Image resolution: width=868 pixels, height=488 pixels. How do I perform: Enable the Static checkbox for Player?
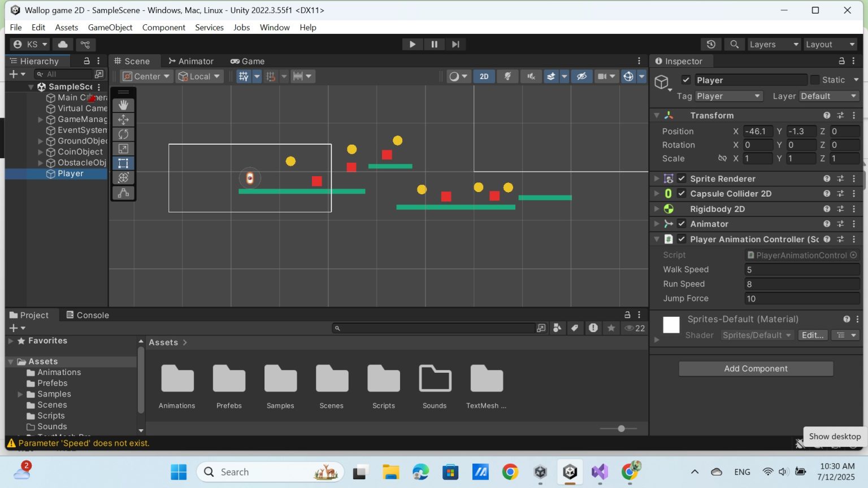815,80
